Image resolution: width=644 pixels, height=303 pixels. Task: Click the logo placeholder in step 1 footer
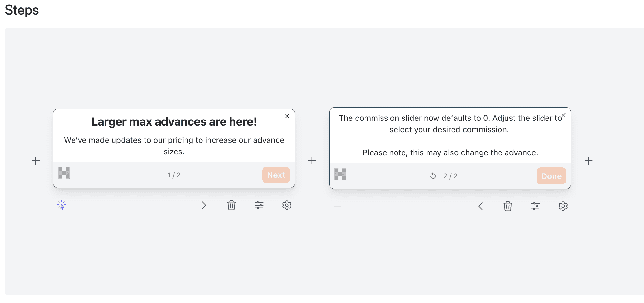[64, 173]
